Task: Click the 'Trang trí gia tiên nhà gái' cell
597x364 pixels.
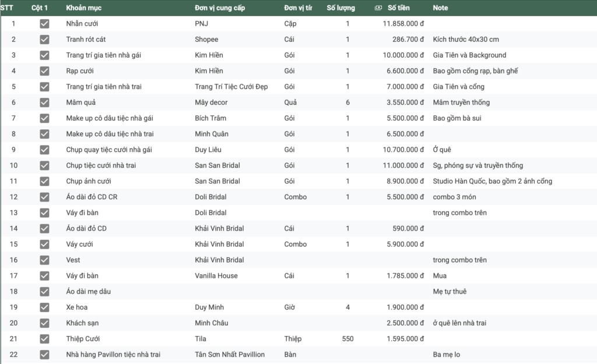Action: pyautogui.click(x=104, y=55)
